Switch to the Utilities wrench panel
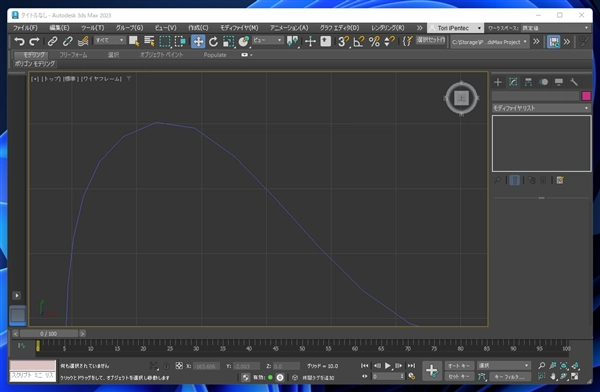This screenshot has width=600, height=392. click(x=574, y=82)
